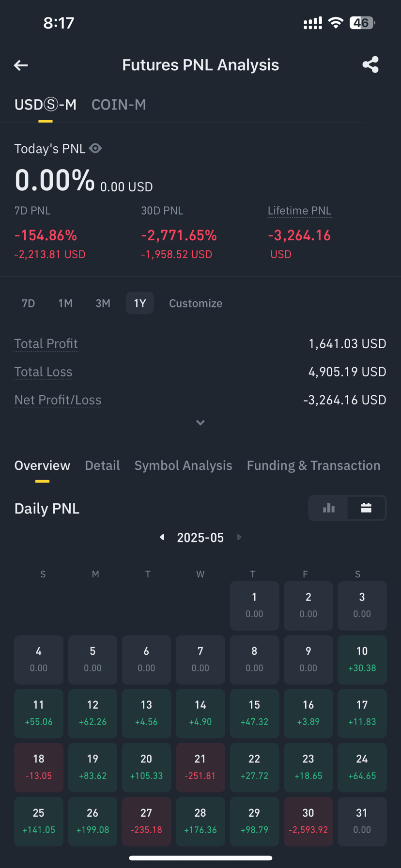Tap the back arrow icon

click(21, 65)
